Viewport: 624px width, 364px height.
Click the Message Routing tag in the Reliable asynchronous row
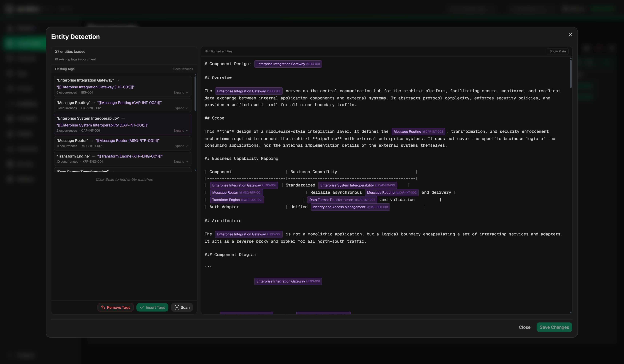[392, 192]
